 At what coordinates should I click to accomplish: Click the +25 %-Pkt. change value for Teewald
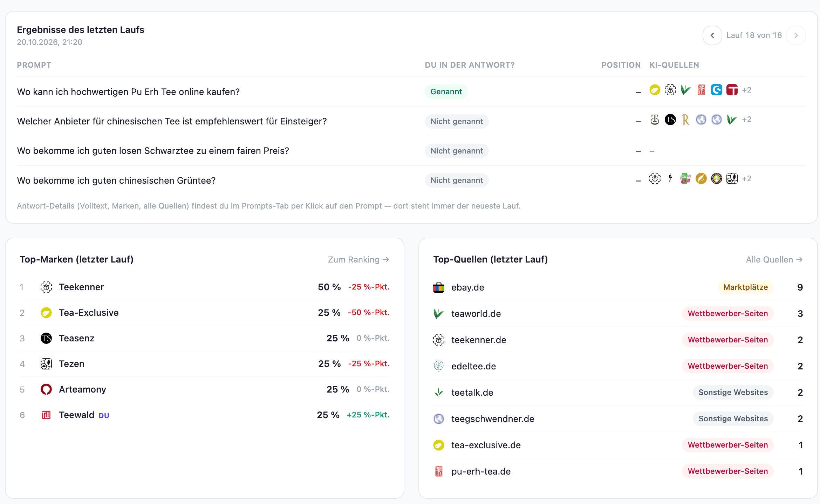click(368, 415)
